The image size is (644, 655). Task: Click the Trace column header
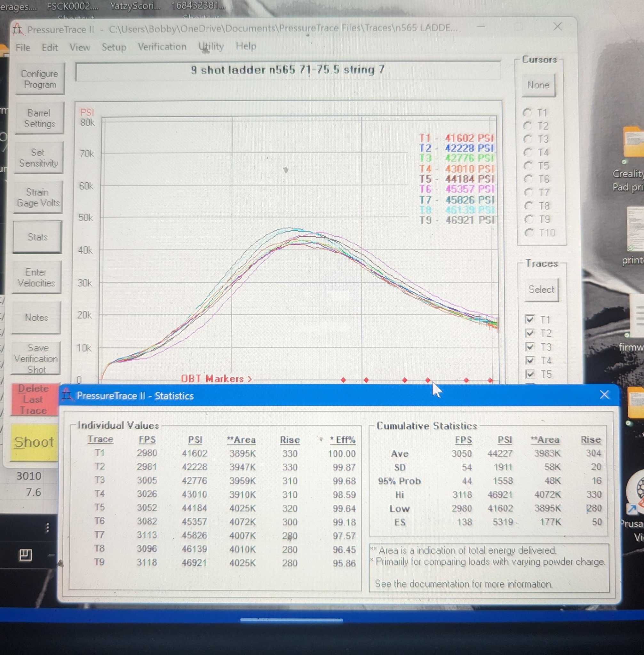[100, 439]
